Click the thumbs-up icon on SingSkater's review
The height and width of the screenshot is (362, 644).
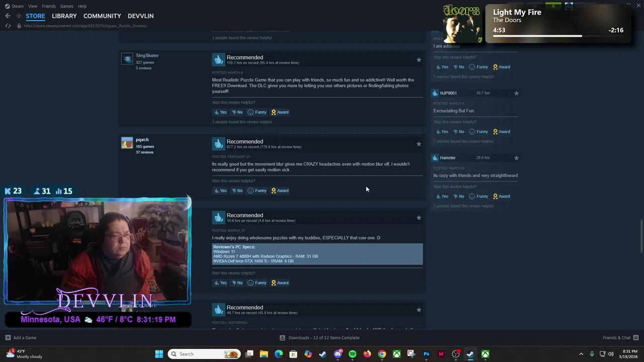[218, 59]
